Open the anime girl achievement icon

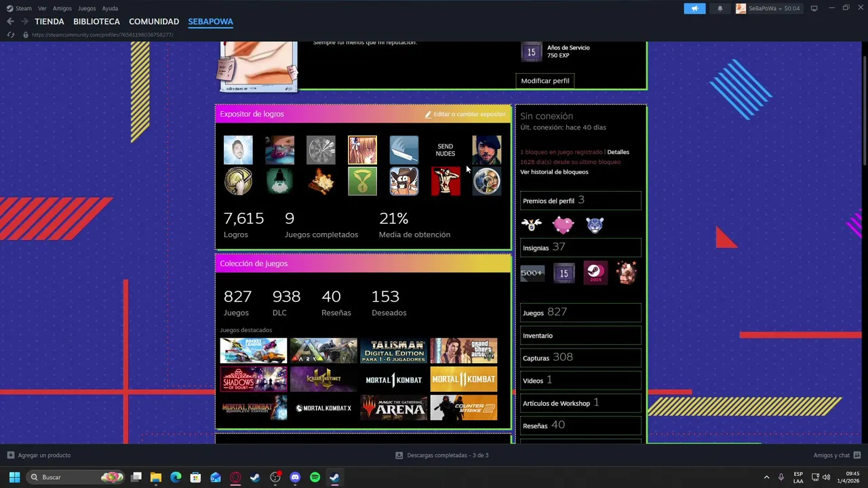[363, 150]
